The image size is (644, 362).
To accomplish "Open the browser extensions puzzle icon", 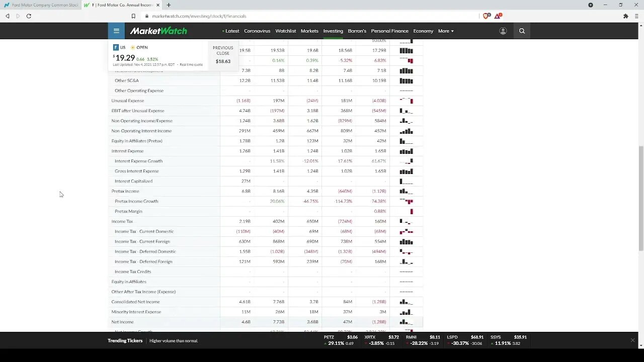I will pos(625,16).
